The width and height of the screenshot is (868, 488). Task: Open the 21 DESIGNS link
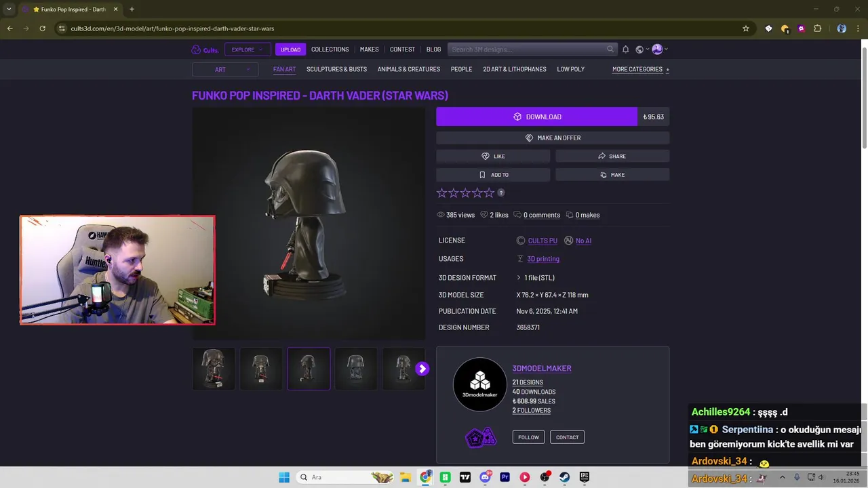528,383
